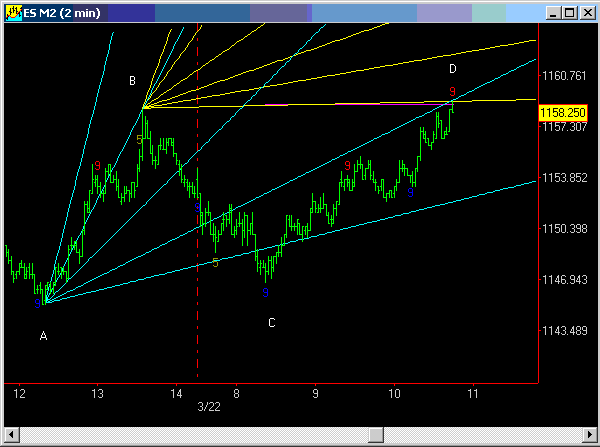Click the red 9 marker near point D
This screenshot has height=447, width=600.
452,91
